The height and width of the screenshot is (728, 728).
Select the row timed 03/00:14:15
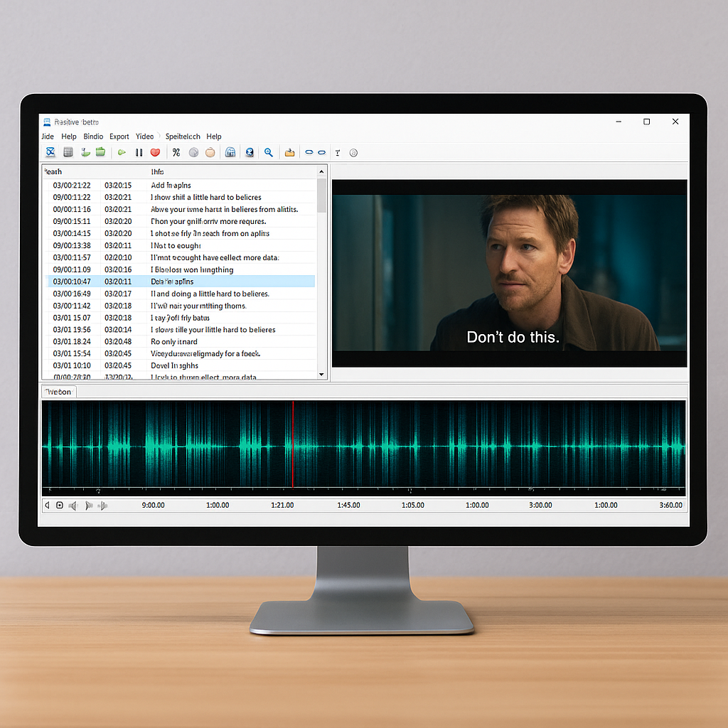pyautogui.click(x=181, y=233)
